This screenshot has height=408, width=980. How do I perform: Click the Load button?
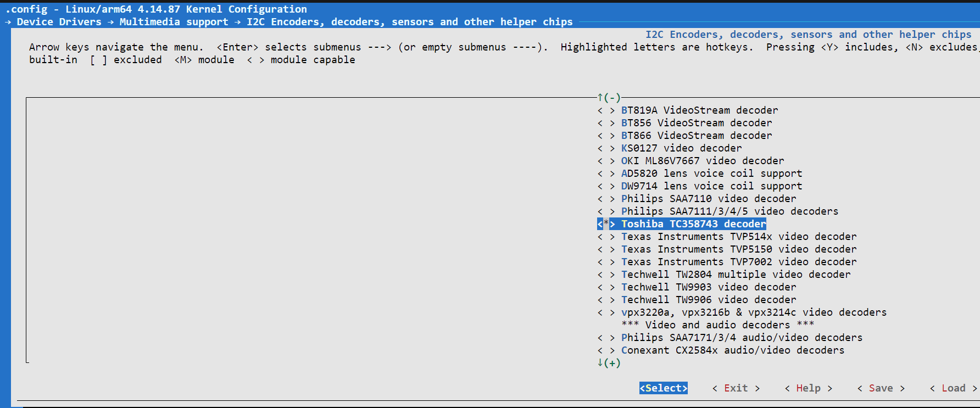tap(954, 388)
